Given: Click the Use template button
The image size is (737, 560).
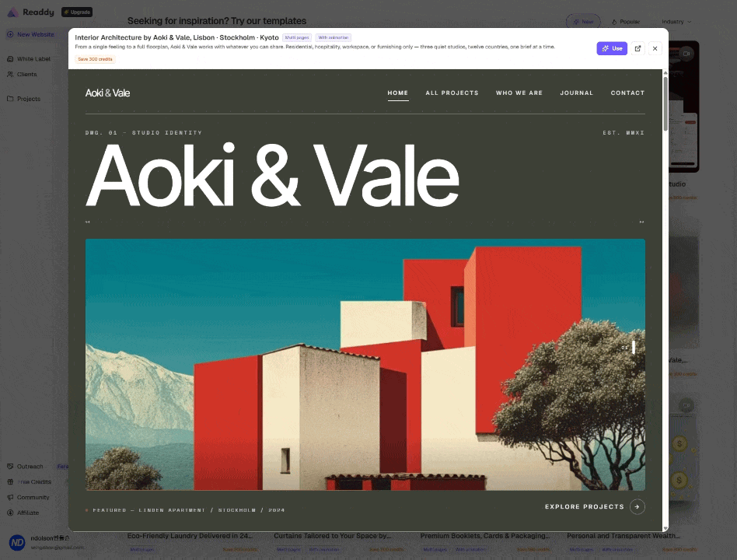Looking at the screenshot, I should (x=612, y=48).
